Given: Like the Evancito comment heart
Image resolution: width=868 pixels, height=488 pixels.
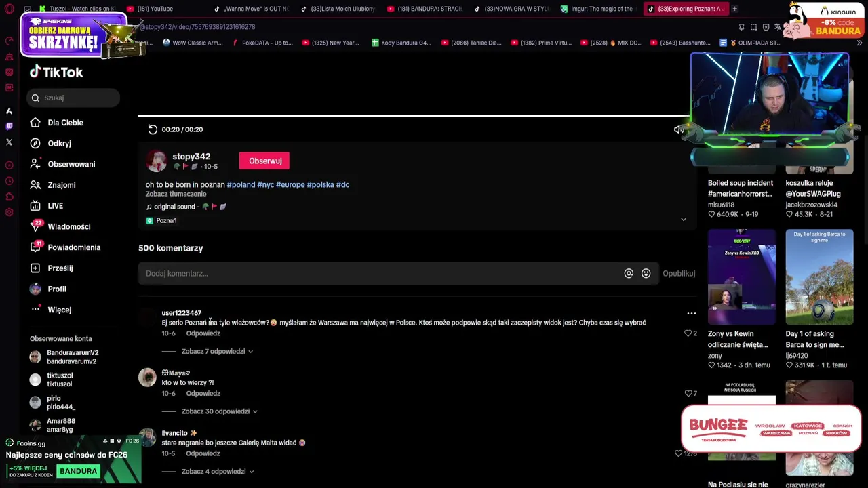Looking at the screenshot, I should point(678,453).
